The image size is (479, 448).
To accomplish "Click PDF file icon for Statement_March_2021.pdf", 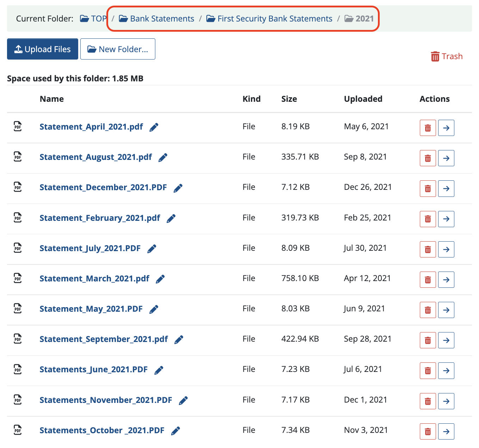I will pos(18,278).
